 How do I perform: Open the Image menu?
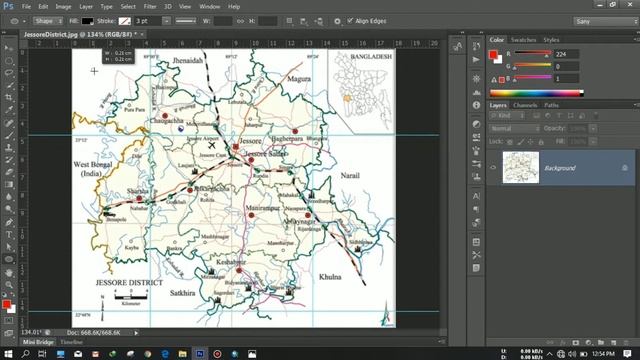click(63, 7)
